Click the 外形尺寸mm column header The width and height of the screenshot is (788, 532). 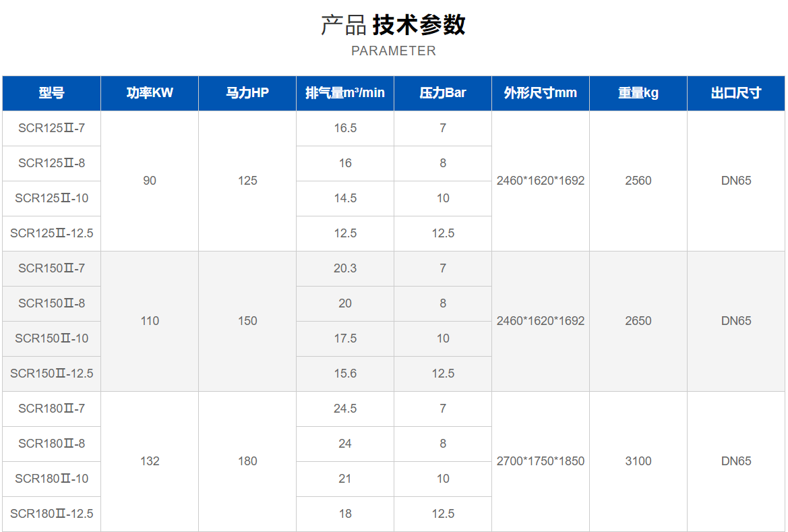(x=541, y=93)
